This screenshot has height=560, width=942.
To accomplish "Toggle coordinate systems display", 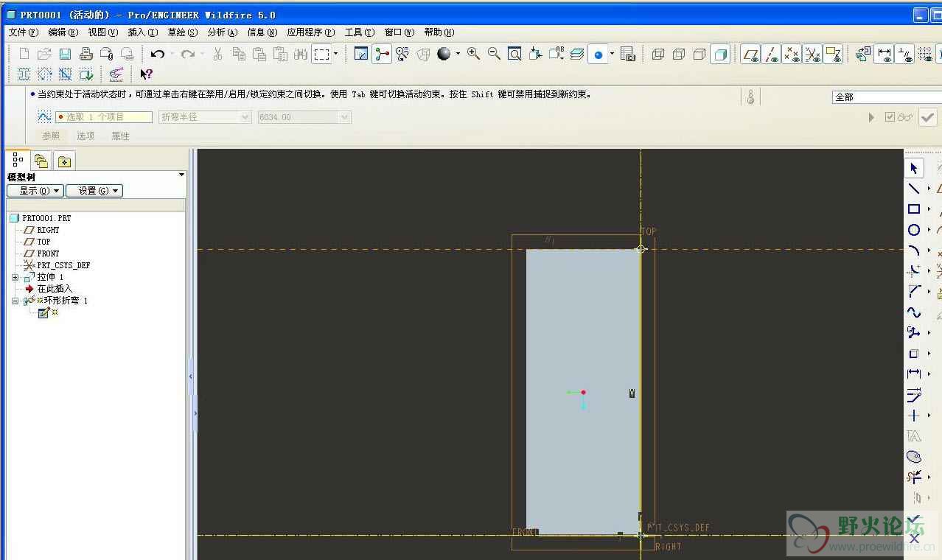I will [x=812, y=54].
